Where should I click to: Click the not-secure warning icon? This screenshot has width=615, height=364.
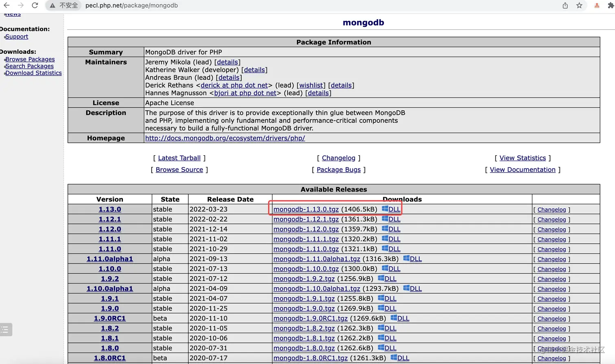(x=52, y=5)
